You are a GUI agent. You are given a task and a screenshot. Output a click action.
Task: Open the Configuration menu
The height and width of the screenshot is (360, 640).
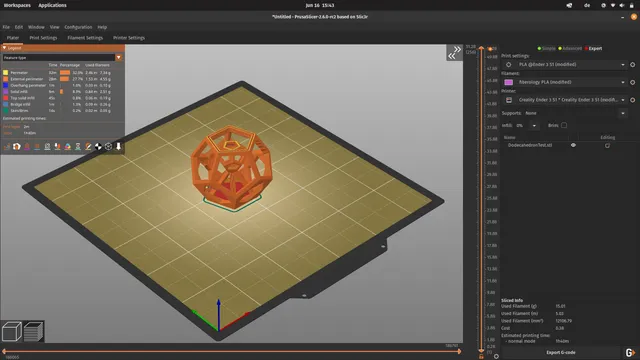point(78,27)
